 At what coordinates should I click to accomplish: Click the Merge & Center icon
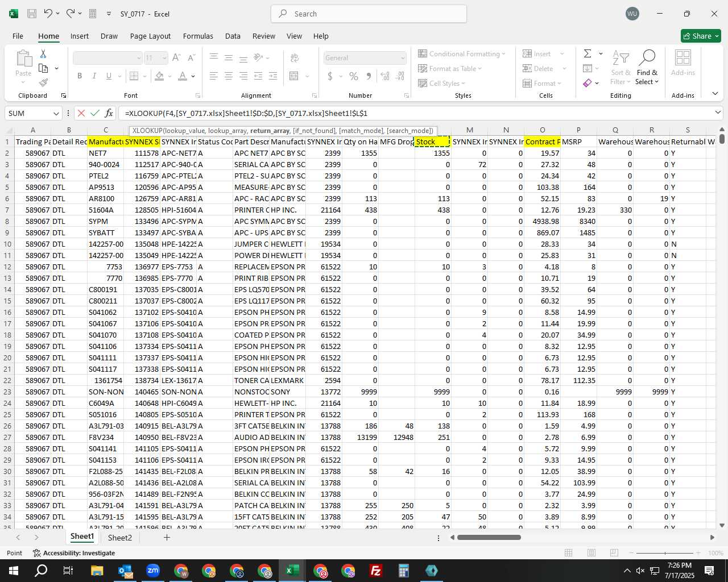pos(294,76)
